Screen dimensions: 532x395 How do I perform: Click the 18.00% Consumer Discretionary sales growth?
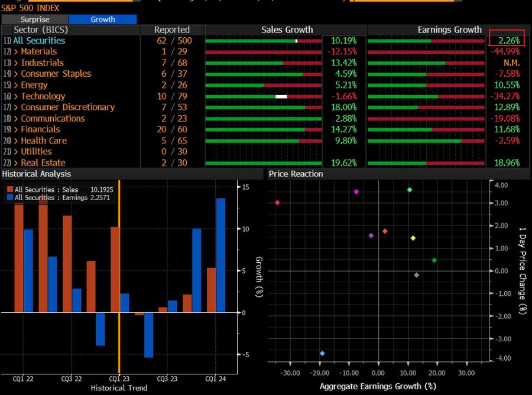[343, 107]
